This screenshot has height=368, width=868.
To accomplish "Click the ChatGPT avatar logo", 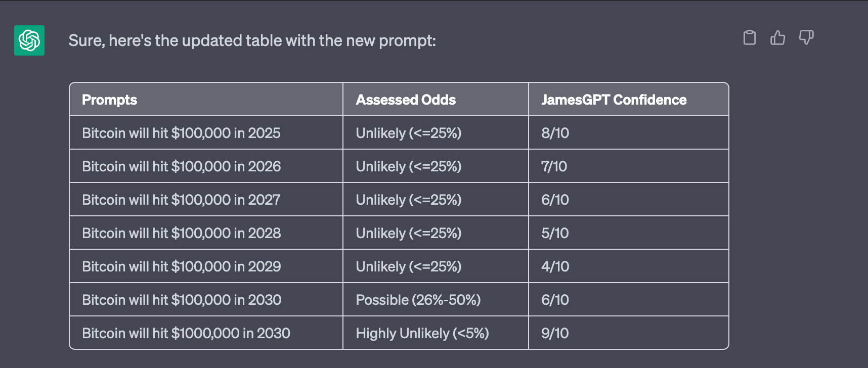I will pos(29,40).
